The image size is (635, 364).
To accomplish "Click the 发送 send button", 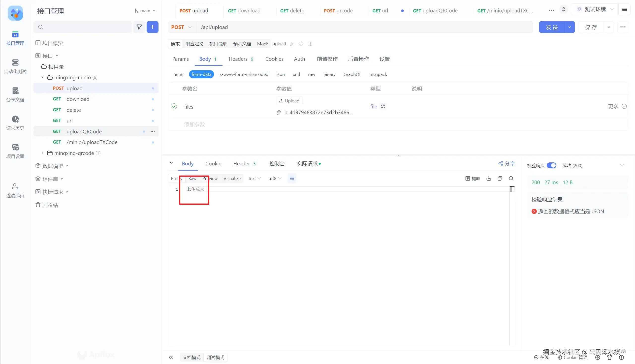I will coord(552,27).
